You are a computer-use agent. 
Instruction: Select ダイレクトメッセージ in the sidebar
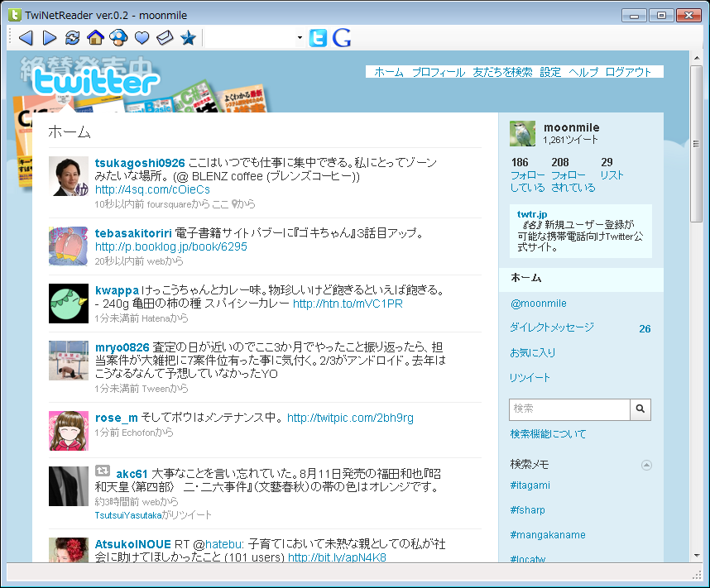552,327
